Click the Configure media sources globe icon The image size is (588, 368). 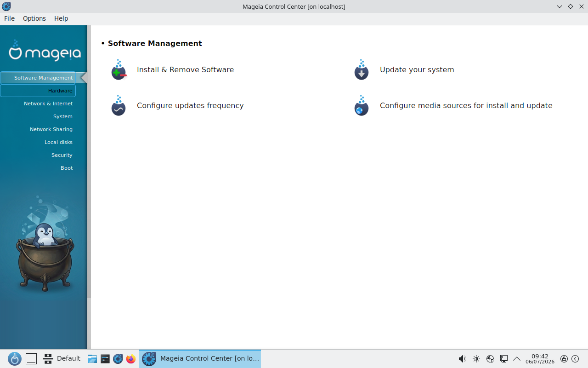coord(362,106)
